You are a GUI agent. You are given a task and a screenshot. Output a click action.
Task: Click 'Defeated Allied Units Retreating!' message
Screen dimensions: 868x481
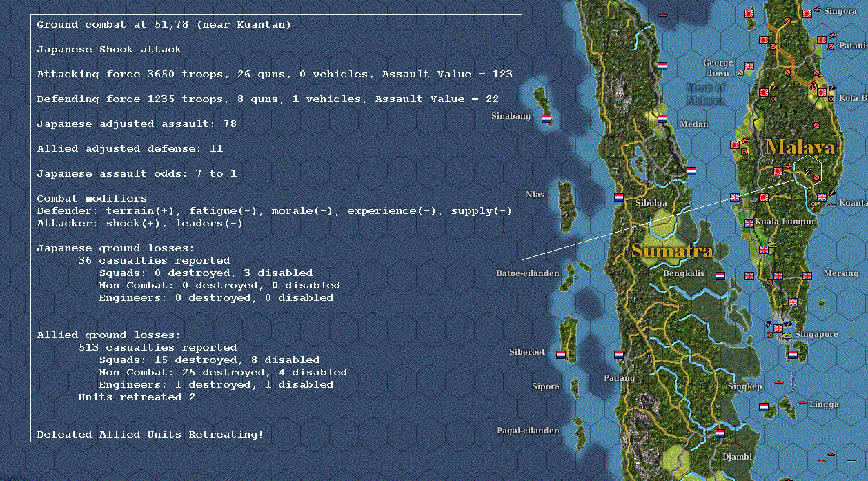click(150, 435)
